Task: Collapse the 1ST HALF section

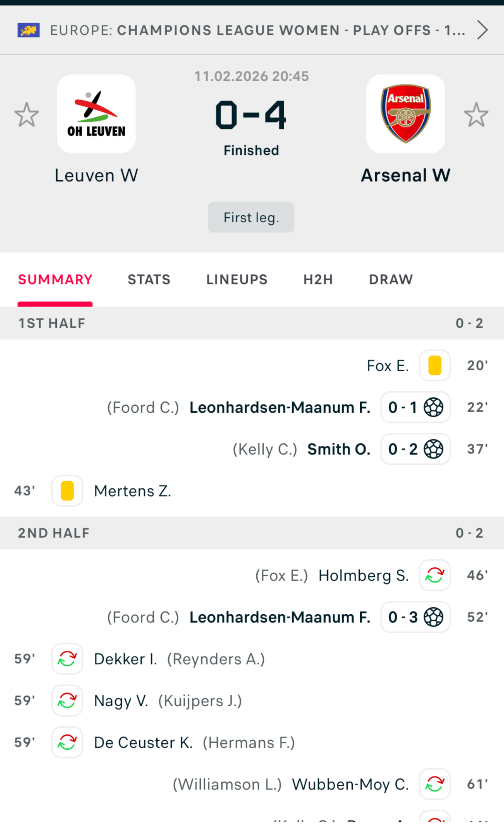Action: coord(252,323)
